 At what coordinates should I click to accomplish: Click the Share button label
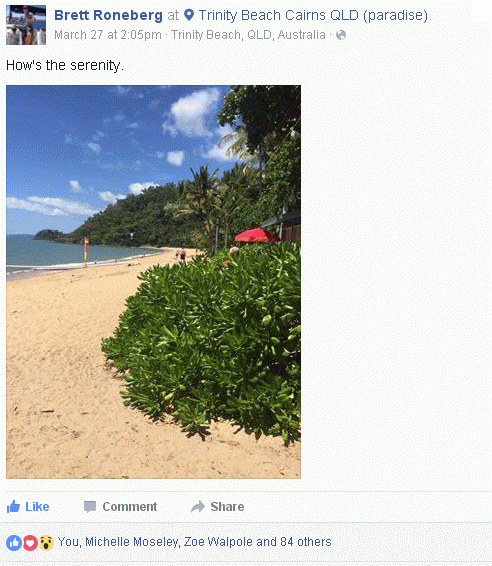coord(227,507)
